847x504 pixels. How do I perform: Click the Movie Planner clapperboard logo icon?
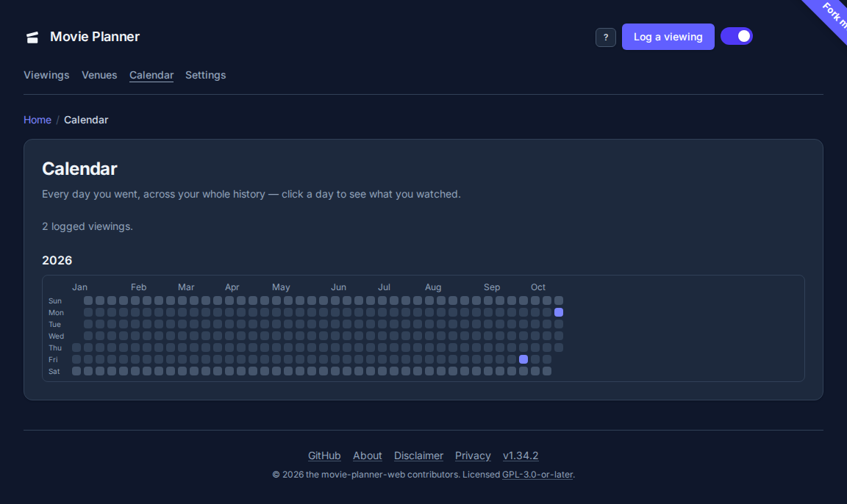coord(32,37)
